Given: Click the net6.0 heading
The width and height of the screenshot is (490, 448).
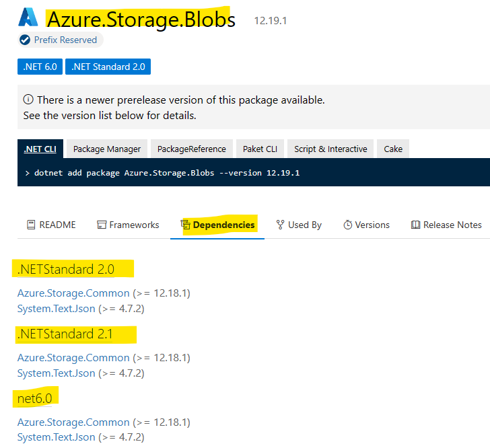Looking at the screenshot, I should click(35, 398).
